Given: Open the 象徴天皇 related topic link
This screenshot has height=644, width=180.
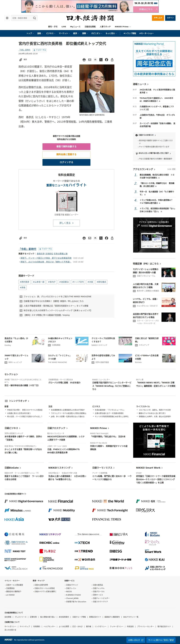Looking at the screenshot, I should tap(40, 254).
